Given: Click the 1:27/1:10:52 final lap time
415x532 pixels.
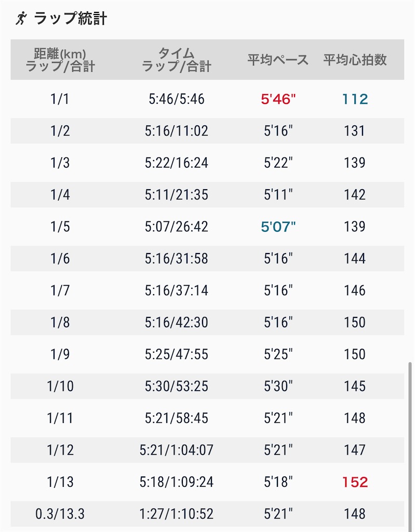Looking at the screenshot, I should [x=177, y=514].
